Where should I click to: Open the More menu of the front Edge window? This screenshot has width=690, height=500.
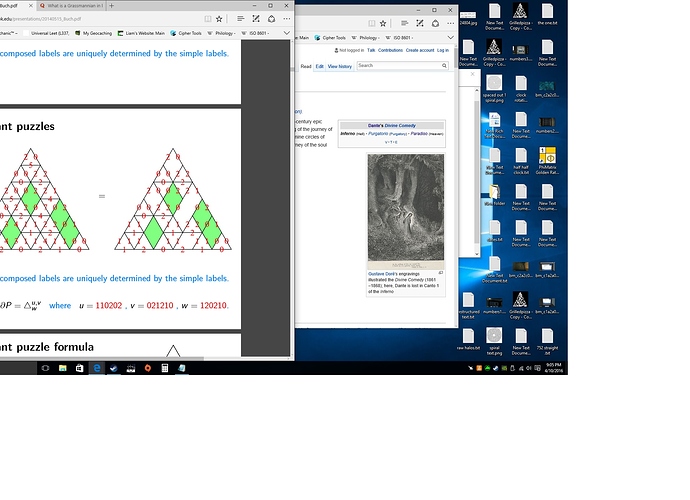pyautogui.click(x=287, y=19)
